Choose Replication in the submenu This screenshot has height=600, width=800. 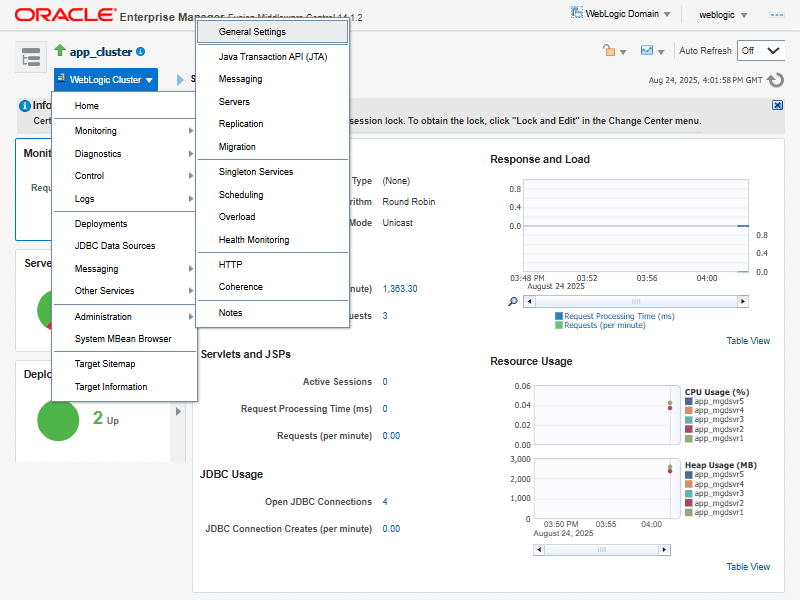point(272,123)
